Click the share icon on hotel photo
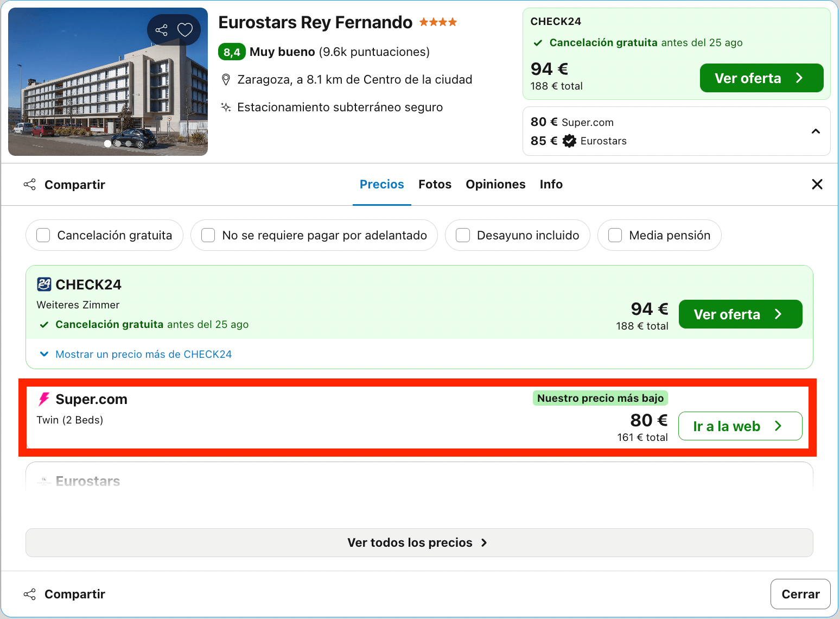Image resolution: width=840 pixels, height=619 pixels. coord(161,30)
